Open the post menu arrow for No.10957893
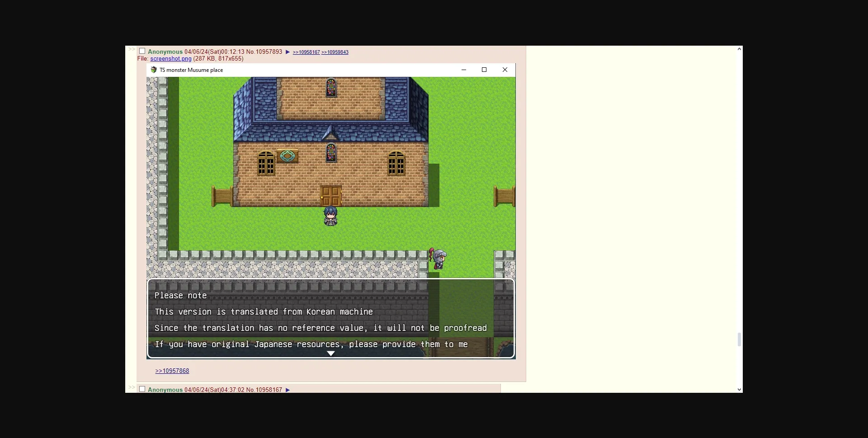This screenshot has height=438, width=868. (288, 52)
